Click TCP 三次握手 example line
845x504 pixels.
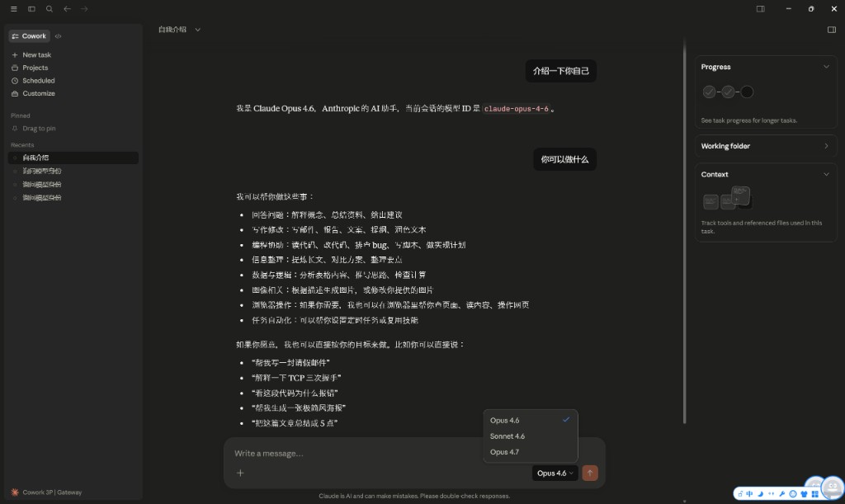coord(296,378)
